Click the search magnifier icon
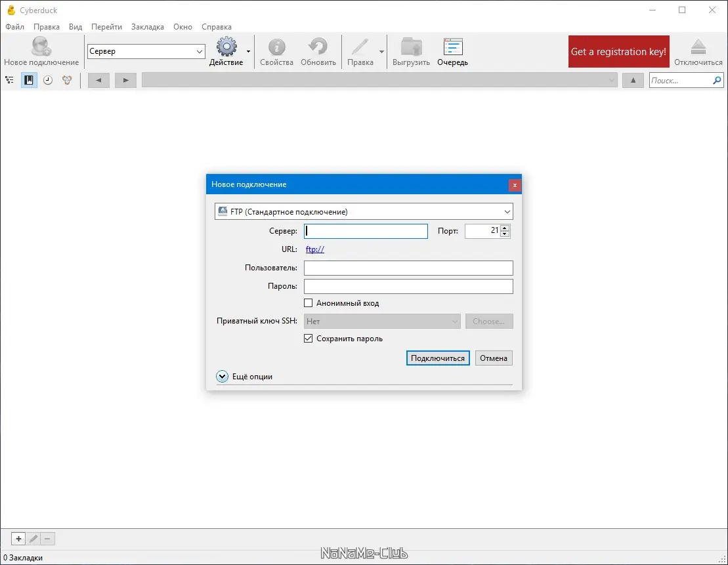The image size is (728, 565). [717, 80]
